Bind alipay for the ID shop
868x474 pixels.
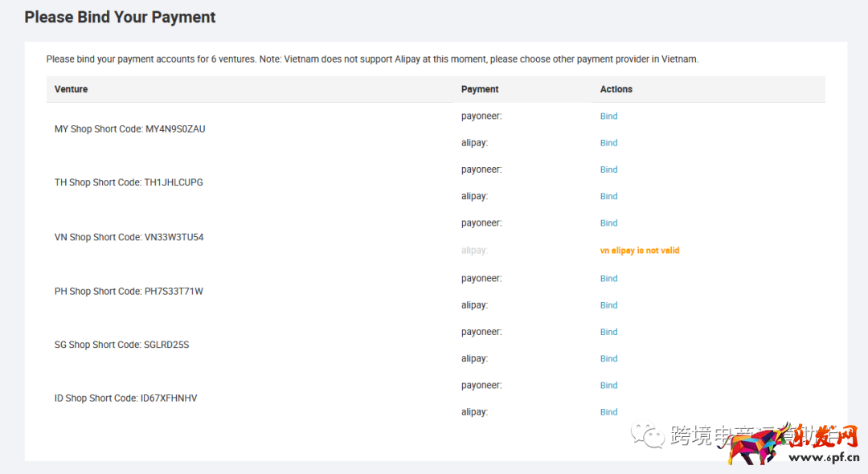[608, 412]
